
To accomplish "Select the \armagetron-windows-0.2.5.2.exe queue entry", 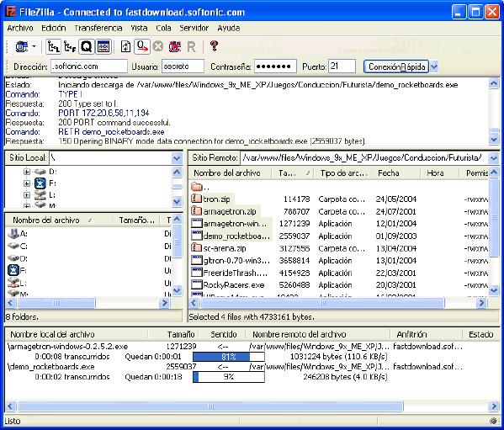I will pos(67,347).
